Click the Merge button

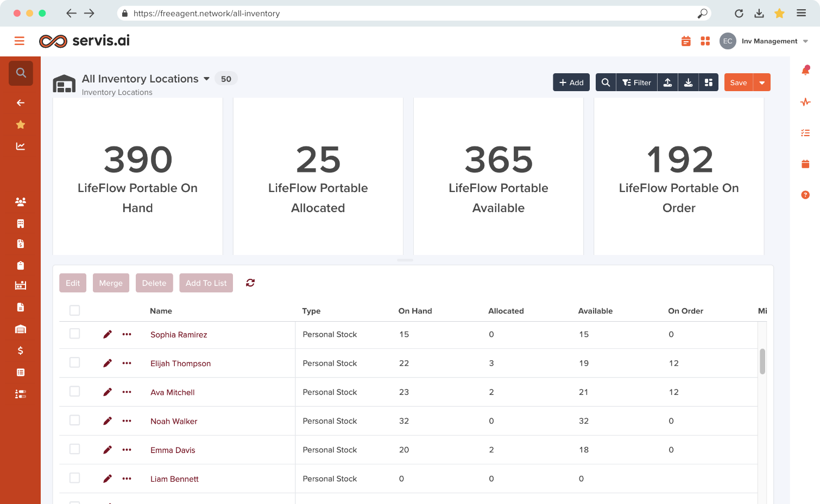pos(111,283)
